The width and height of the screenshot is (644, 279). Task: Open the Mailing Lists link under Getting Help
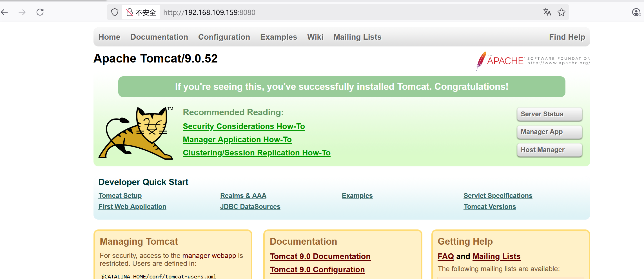click(x=496, y=256)
